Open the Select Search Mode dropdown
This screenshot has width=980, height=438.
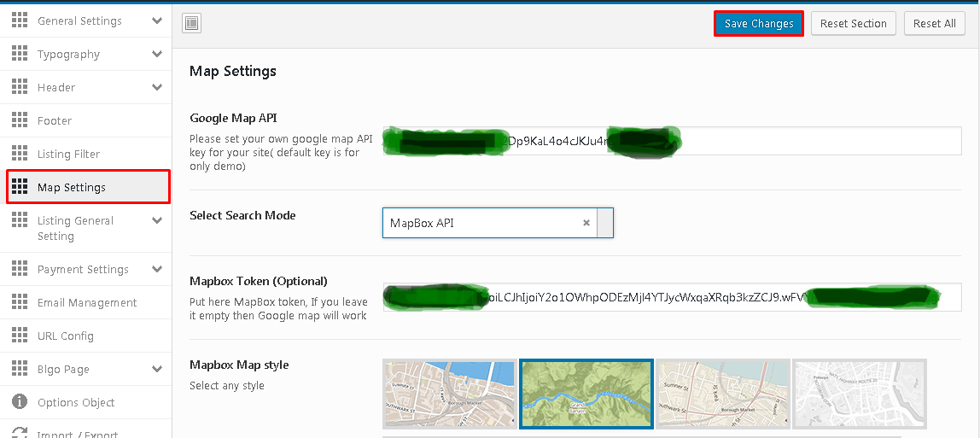coord(604,223)
